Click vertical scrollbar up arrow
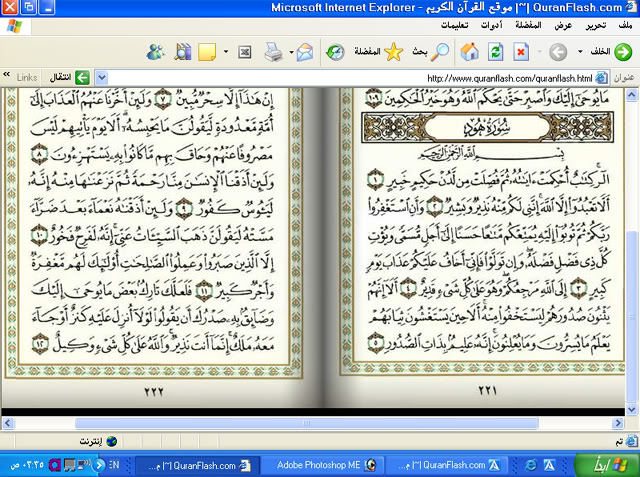The width and height of the screenshot is (640, 477). click(632, 95)
